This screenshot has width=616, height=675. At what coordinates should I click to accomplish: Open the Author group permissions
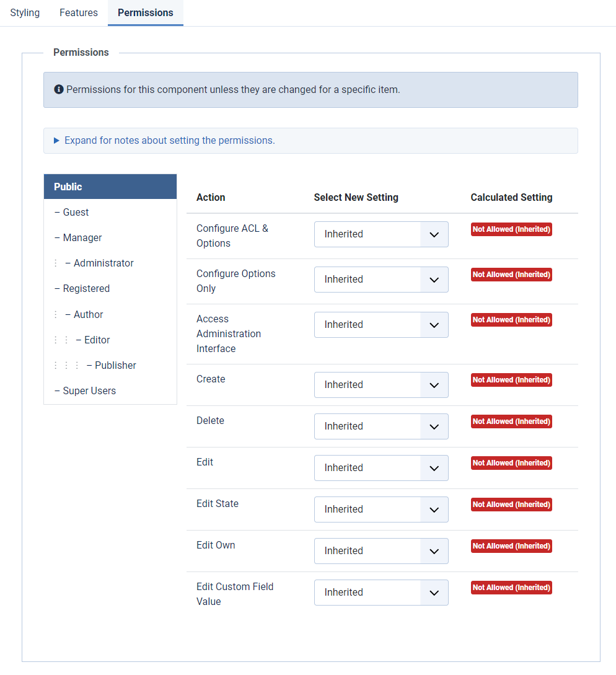[88, 314]
